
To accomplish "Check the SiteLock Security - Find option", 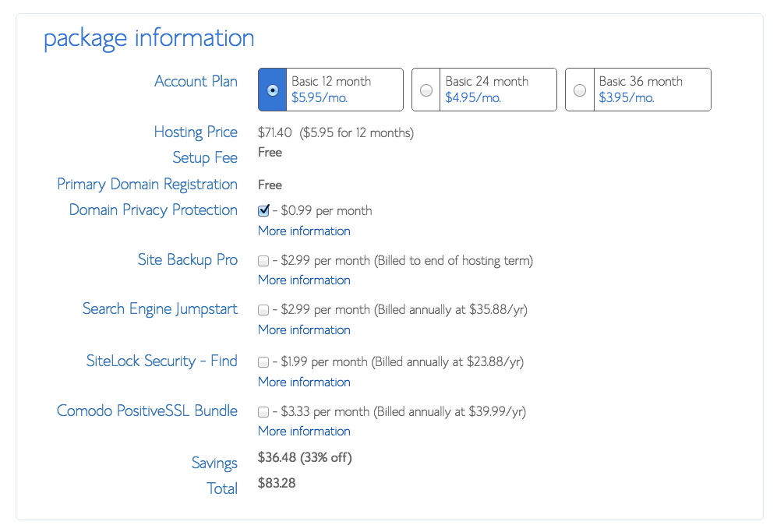I will [x=263, y=361].
